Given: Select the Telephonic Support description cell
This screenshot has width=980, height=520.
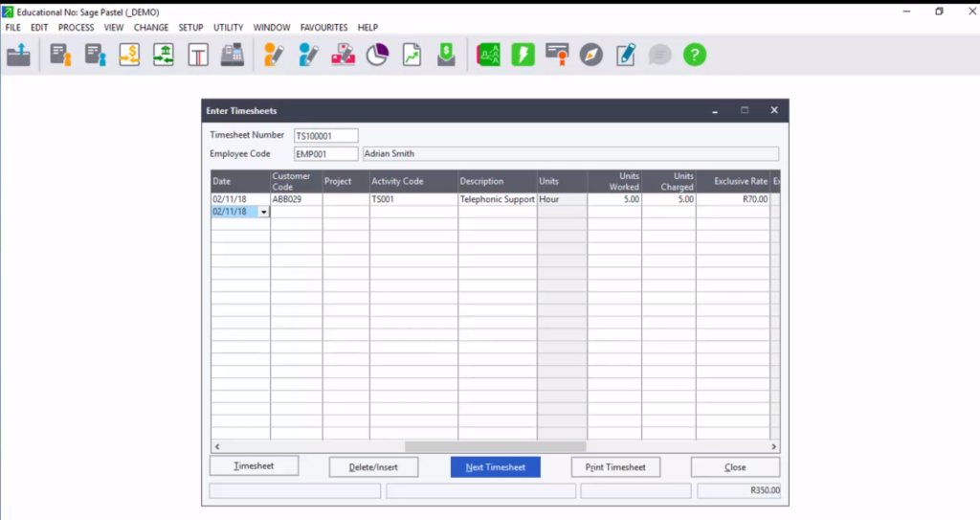Looking at the screenshot, I should click(x=497, y=199).
